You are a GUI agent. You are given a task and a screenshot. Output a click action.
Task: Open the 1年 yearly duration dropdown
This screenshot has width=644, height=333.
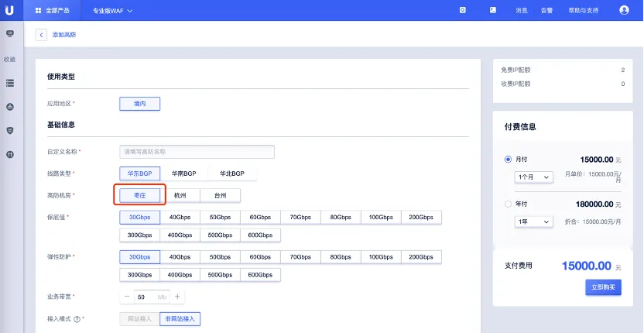(x=534, y=221)
